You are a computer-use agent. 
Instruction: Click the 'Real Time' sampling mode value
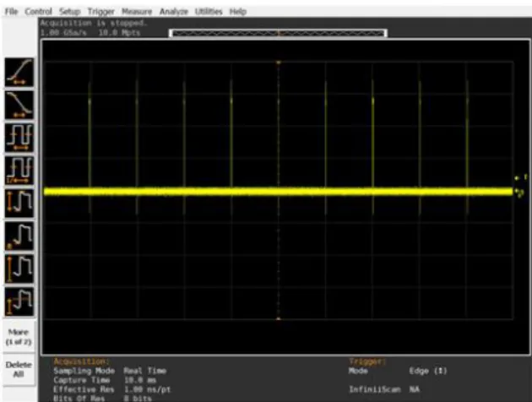pos(145,371)
